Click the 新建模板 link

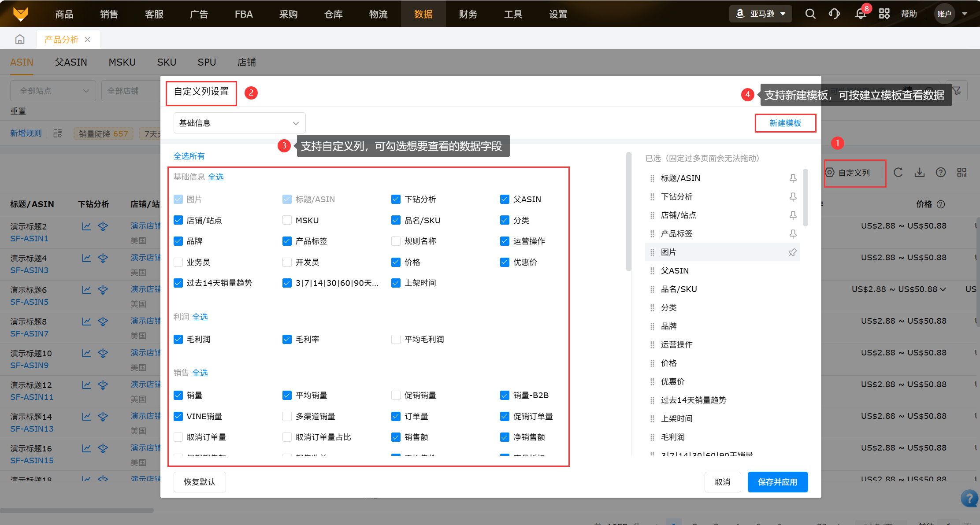coord(785,123)
